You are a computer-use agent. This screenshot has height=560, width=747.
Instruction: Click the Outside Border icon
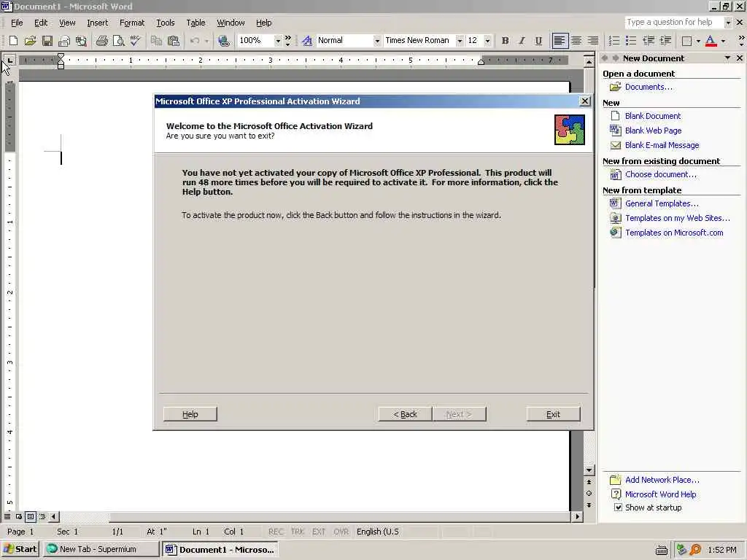687,41
